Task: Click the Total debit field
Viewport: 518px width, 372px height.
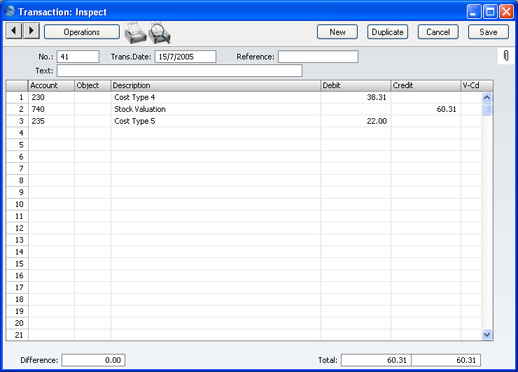Action: [376, 360]
